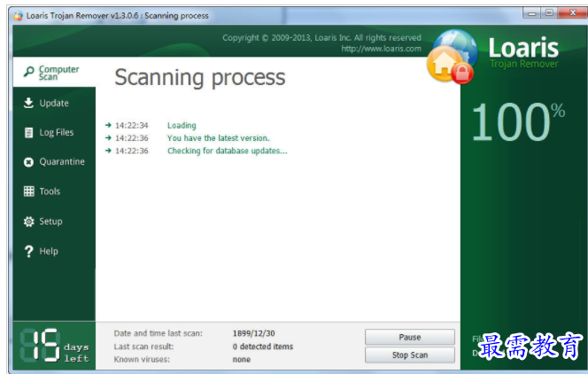The image size is (588, 374).
Task: Click the title bar application icon
Action: [18, 16]
